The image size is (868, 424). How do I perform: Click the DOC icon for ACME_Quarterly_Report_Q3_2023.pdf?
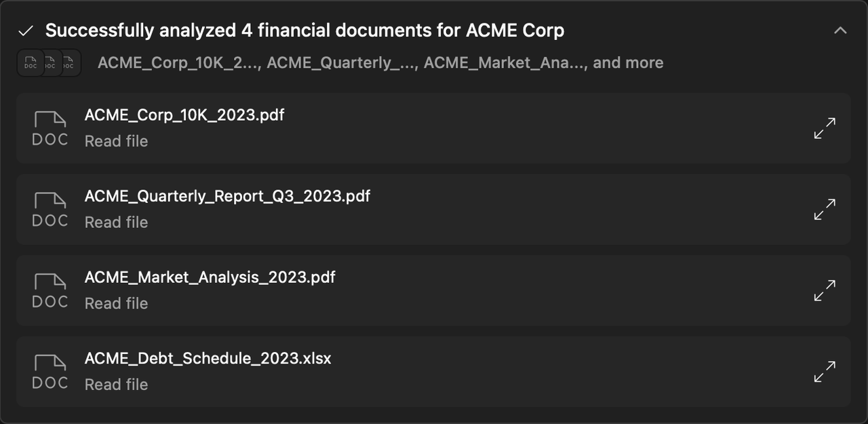click(50, 209)
